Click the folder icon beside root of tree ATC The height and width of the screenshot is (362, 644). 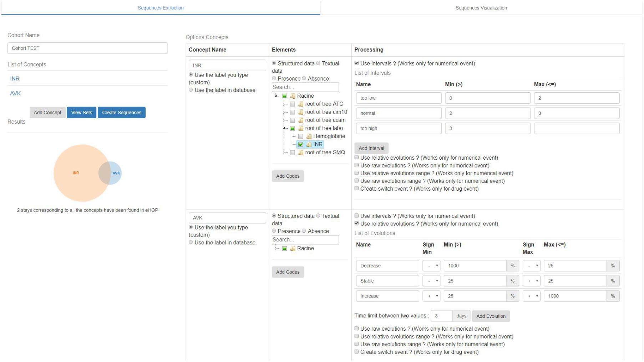pos(301,104)
